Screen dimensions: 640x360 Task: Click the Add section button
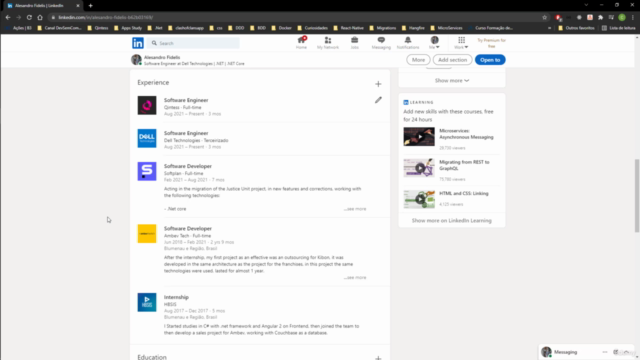pos(452,60)
